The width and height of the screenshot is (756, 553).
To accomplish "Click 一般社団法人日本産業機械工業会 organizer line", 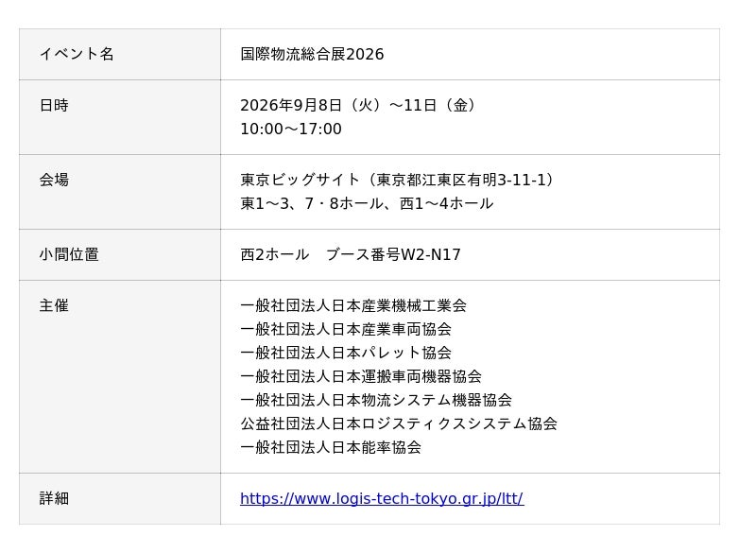I will 353,305.
